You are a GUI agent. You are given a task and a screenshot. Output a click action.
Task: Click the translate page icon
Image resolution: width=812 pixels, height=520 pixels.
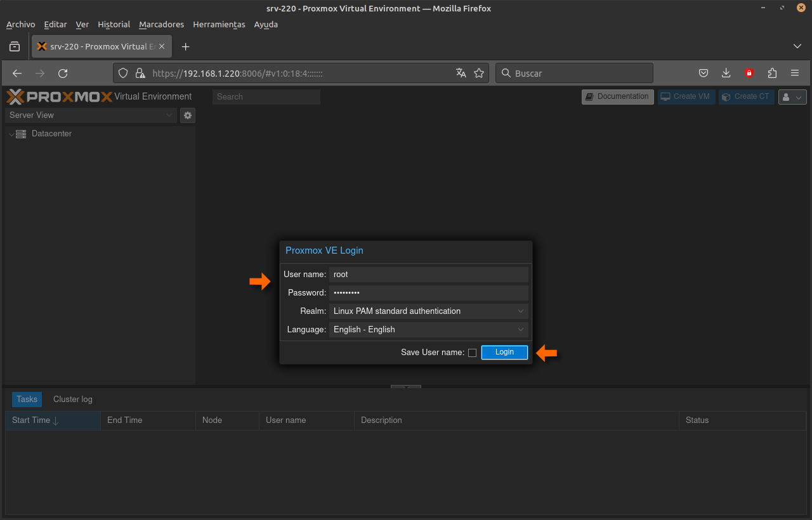pos(461,73)
